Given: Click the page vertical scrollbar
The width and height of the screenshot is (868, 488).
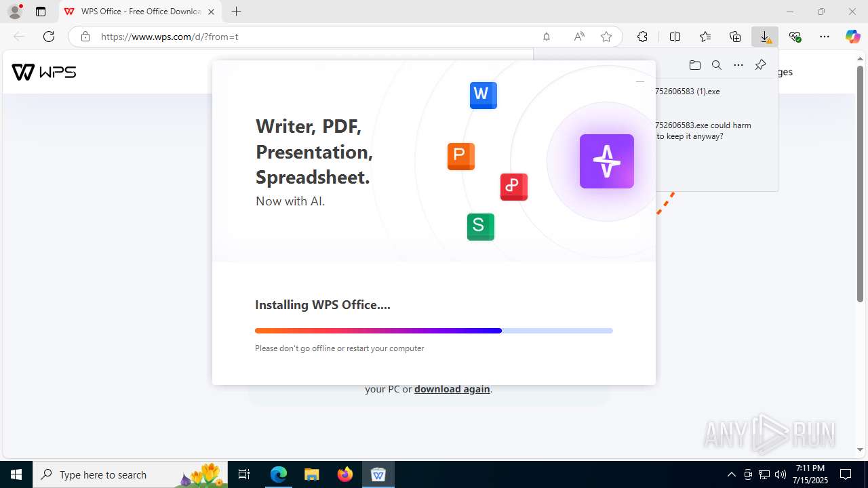Looking at the screenshot, I should 860,184.
